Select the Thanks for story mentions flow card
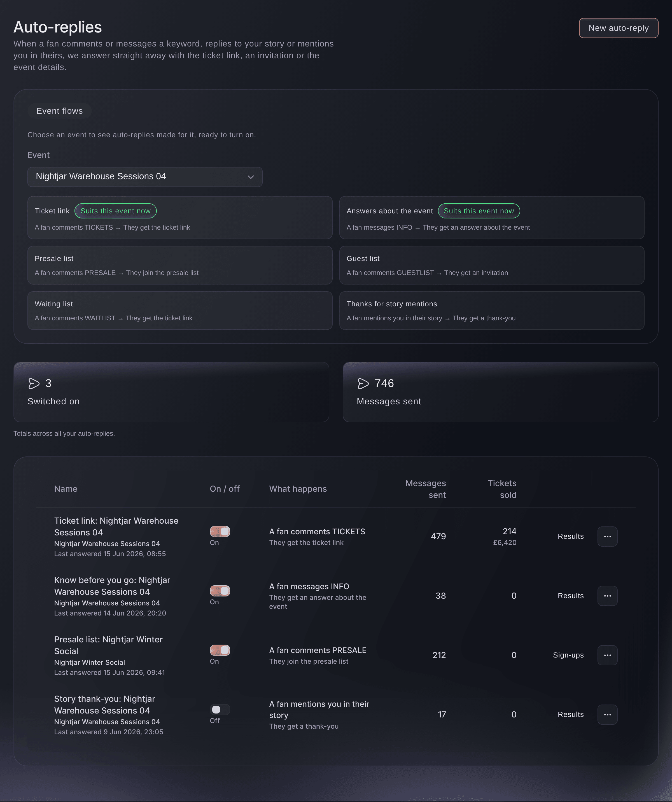 [x=492, y=311]
